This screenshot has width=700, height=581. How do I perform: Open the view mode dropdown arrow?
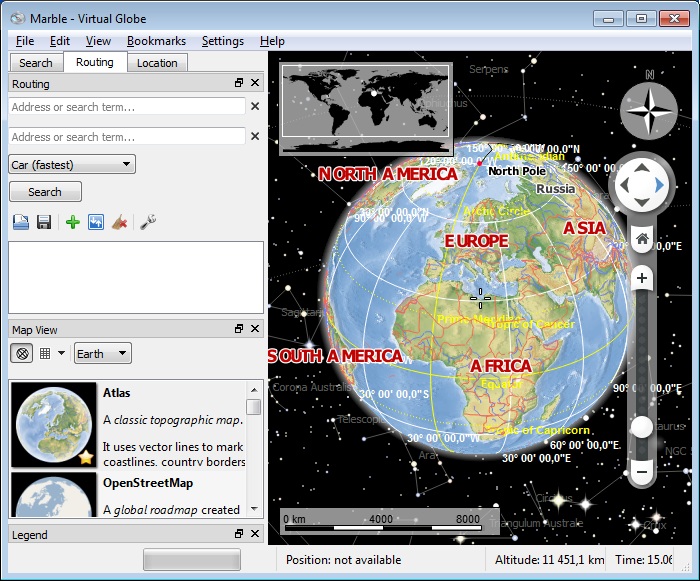[x=62, y=354]
